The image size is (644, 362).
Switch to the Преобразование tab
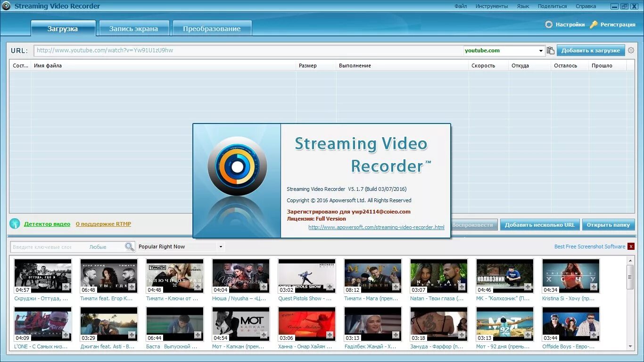pos(212,28)
